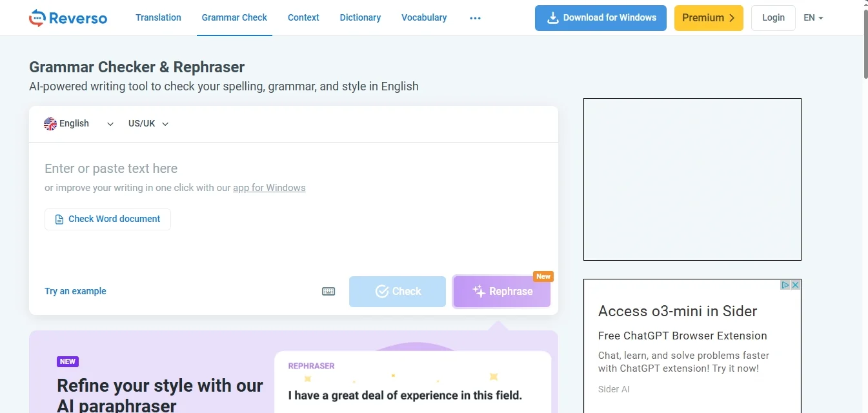Click the purple NEW badge

[x=68, y=362]
